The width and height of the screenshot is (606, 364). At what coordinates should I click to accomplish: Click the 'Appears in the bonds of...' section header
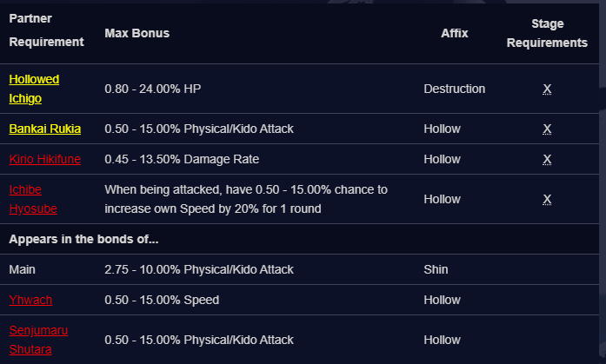83,239
